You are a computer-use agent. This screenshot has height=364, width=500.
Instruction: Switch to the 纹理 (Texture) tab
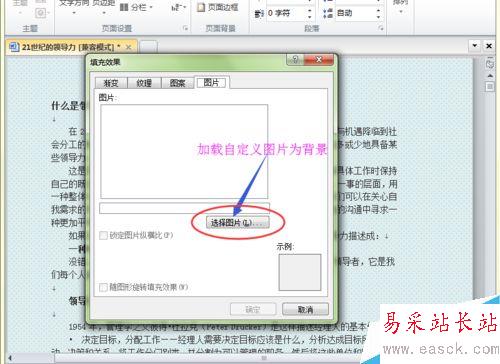click(x=144, y=83)
